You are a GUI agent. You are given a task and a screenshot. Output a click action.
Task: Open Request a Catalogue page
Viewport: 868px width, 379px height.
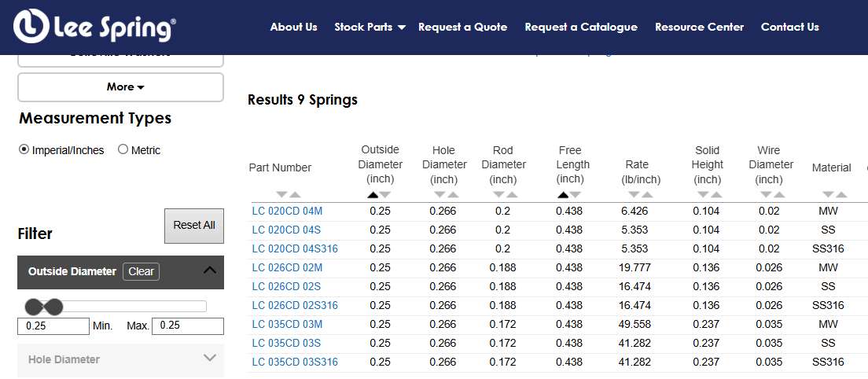pos(581,27)
